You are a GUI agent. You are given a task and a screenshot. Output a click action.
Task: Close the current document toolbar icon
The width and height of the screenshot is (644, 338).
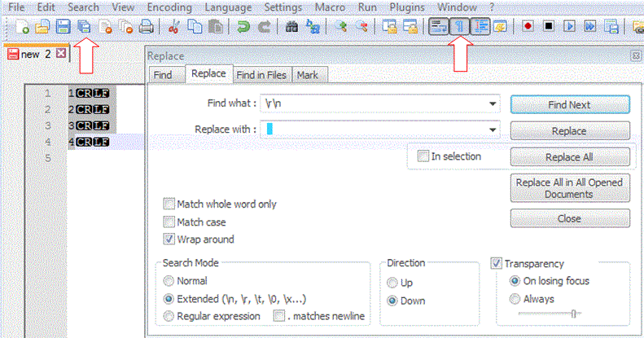105,27
